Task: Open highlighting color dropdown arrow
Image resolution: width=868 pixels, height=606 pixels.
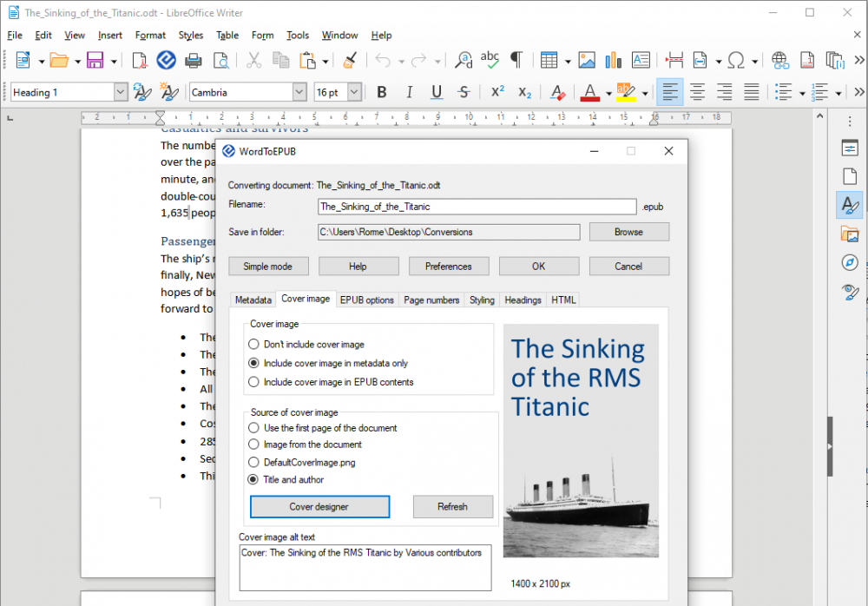Action: pyautogui.click(x=645, y=93)
